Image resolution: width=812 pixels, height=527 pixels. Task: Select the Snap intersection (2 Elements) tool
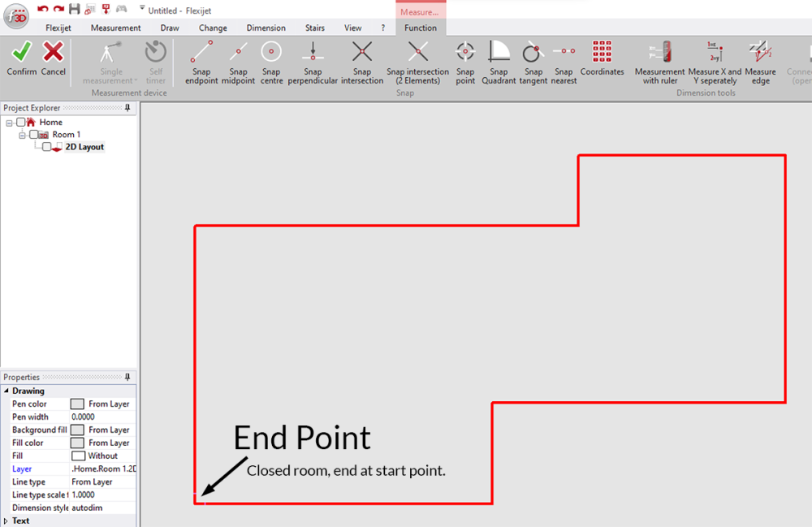(x=417, y=61)
